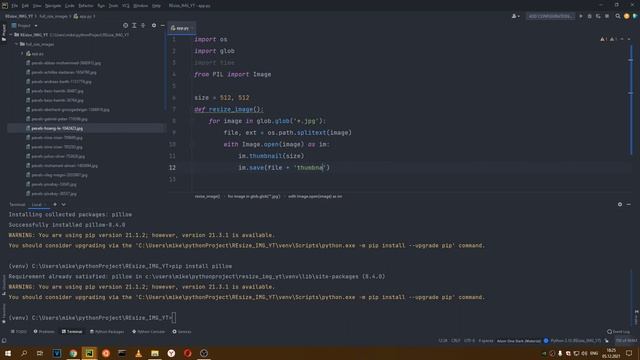The height and width of the screenshot is (360, 640).
Task: Open terminal panel settings gear
Action: click(x=620, y=204)
